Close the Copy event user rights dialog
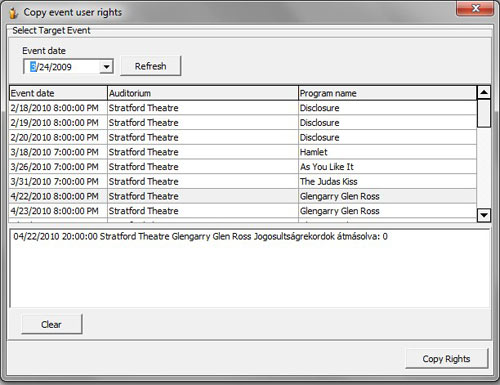Screen dimensions: 500x385 click(x=475, y=8)
